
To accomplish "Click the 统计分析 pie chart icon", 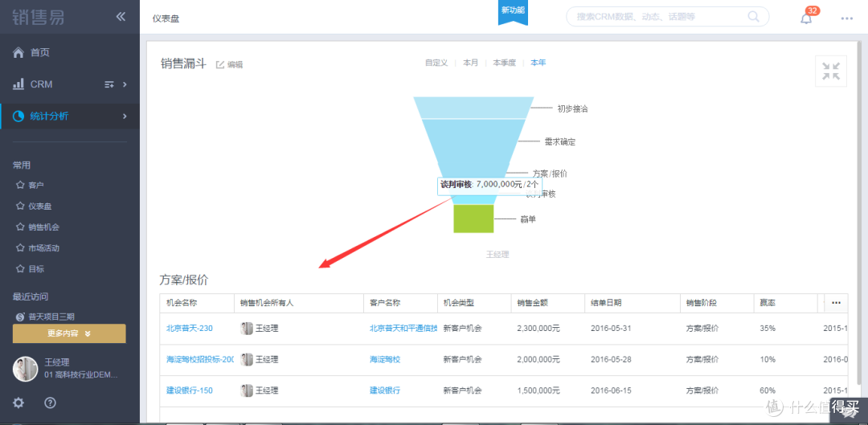I will (18, 116).
